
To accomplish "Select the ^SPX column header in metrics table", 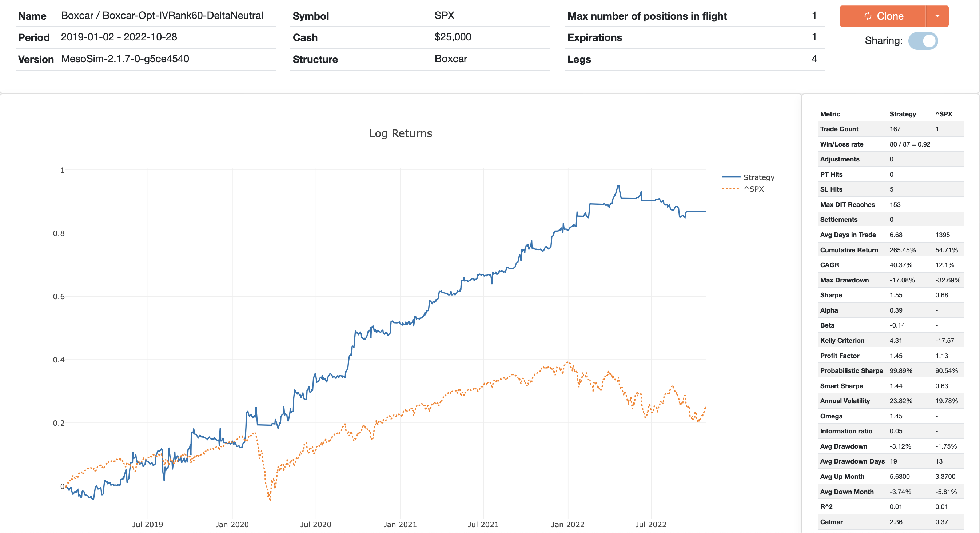I will pos(944,114).
